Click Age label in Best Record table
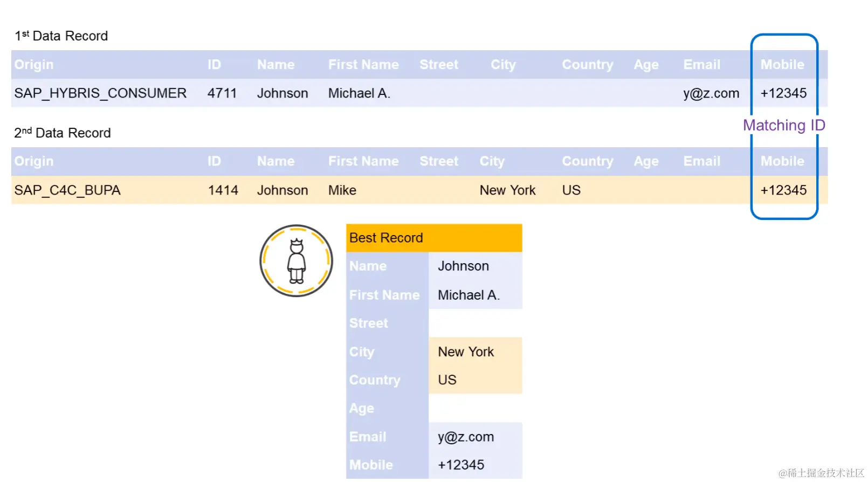The height and width of the screenshot is (482, 868). 361,409
